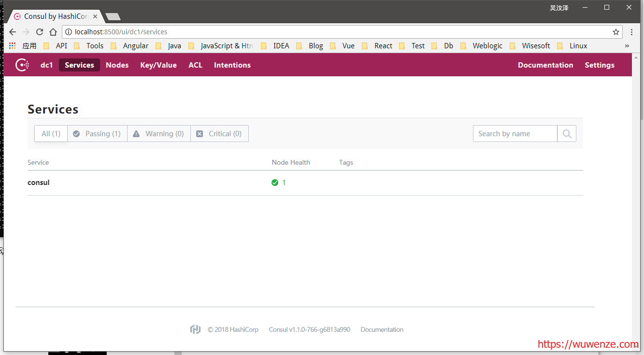Click the Chrome profile name 吴汶泽
Viewport: 644px width, 355px height.
click(x=559, y=8)
